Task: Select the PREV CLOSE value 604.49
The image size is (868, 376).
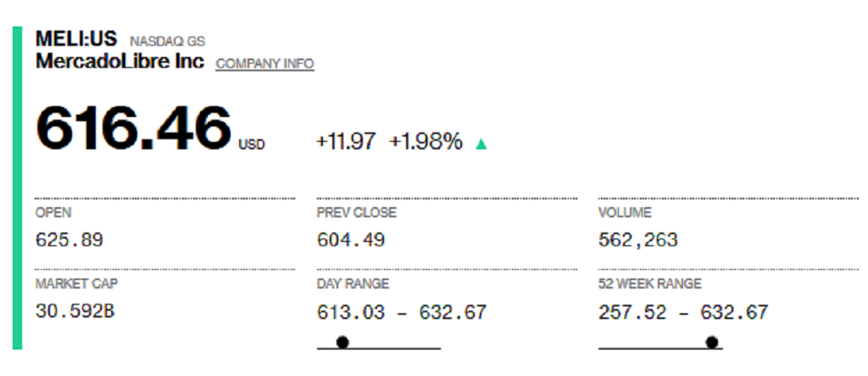Action: click(x=351, y=240)
